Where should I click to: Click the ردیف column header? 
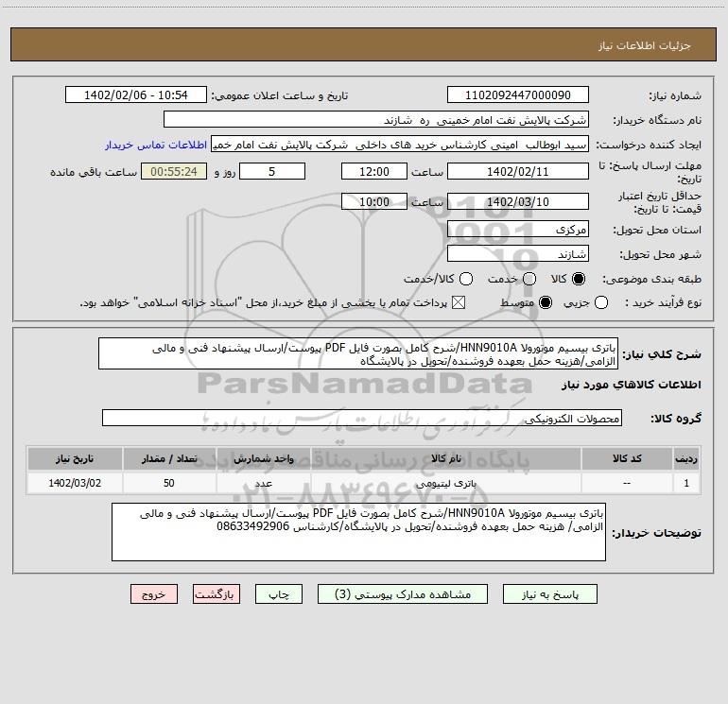coord(686,458)
